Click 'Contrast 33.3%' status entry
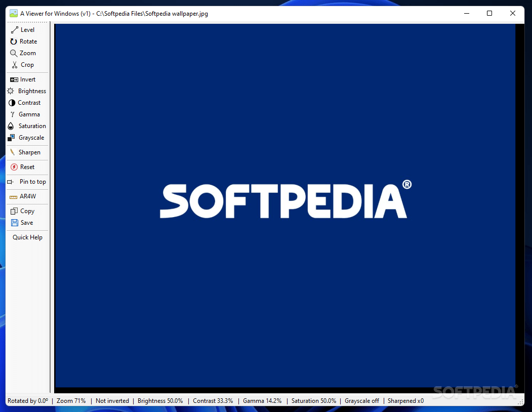The width and height of the screenshot is (532, 412). click(213, 401)
